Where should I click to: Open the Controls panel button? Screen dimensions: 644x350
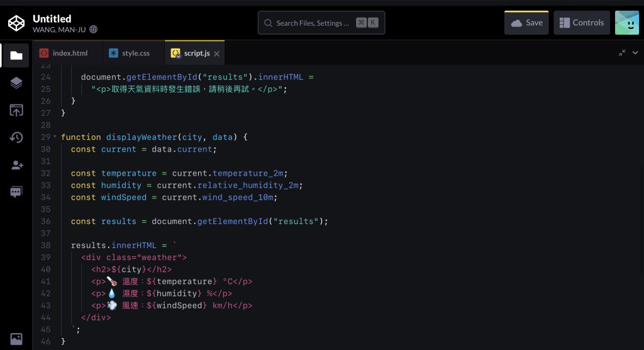tap(582, 23)
